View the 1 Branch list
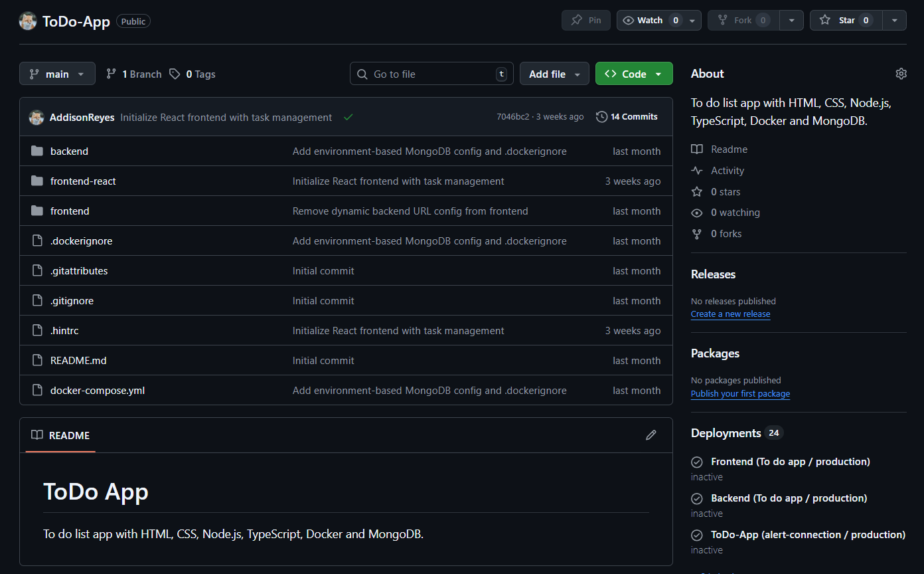This screenshot has height=574, width=924. pyautogui.click(x=134, y=74)
